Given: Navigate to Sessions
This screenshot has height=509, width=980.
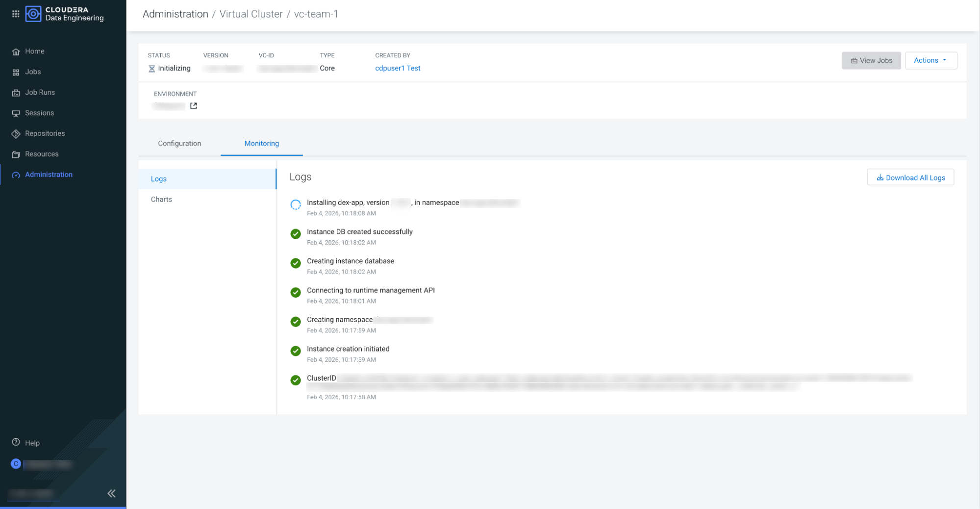Looking at the screenshot, I should pos(39,113).
